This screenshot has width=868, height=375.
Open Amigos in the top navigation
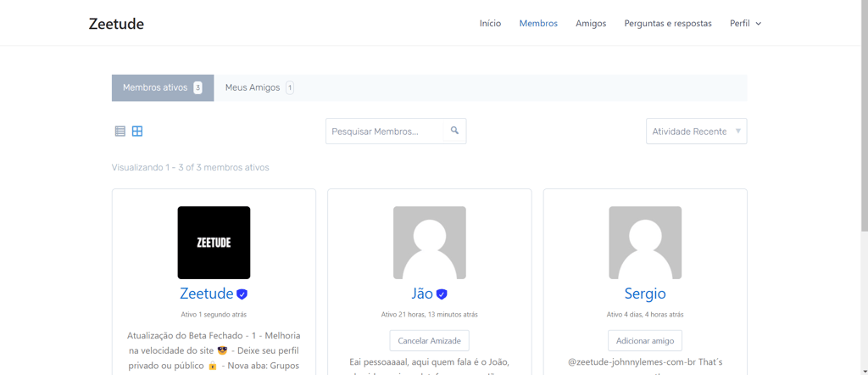tap(591, 23)
